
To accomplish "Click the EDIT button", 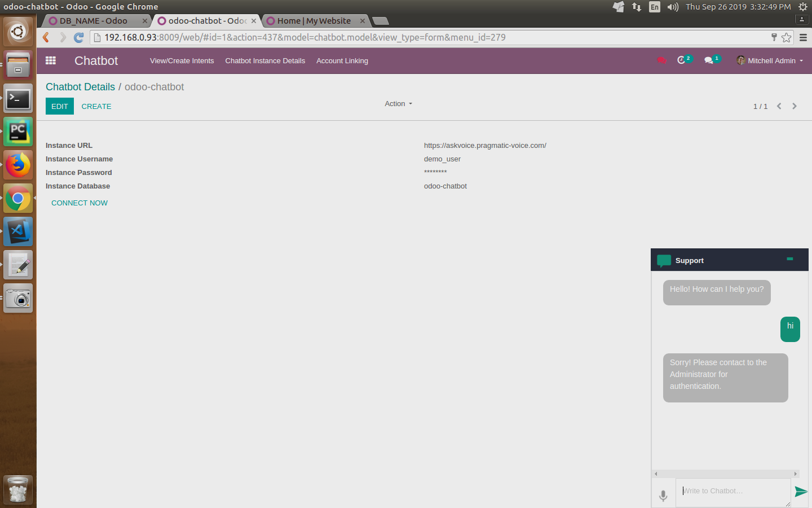I will click(x=59, y=106).
